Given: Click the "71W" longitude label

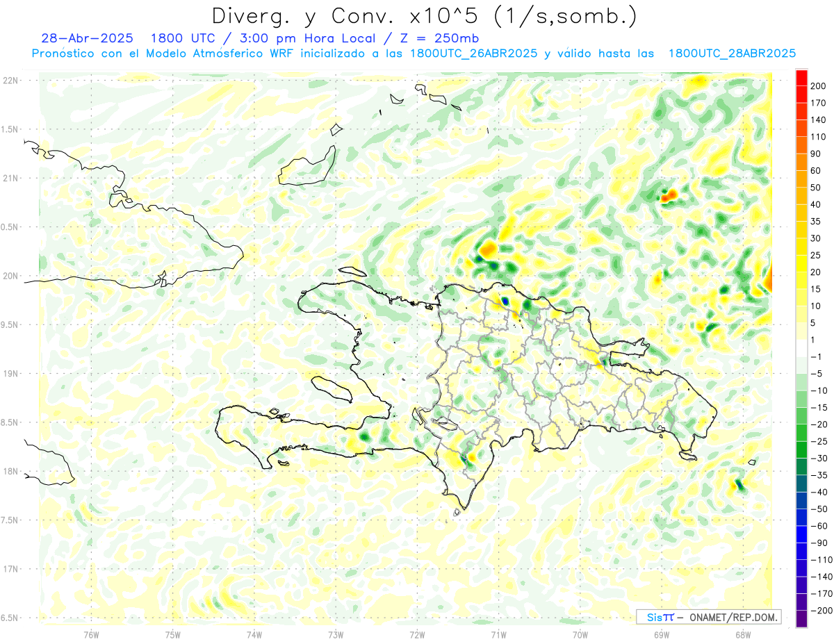Looking at the screenshot, I should [x=498, y=634].
